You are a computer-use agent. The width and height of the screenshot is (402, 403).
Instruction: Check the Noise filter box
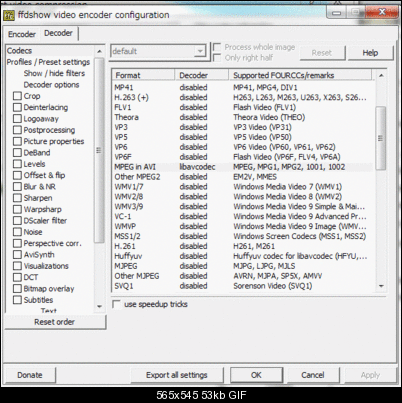coord(17,232)
